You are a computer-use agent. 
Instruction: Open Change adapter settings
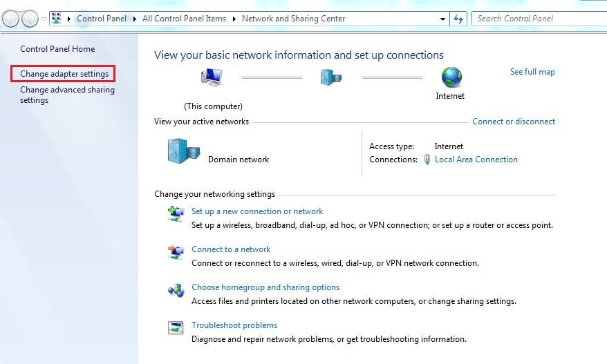[x=64, y=73]
